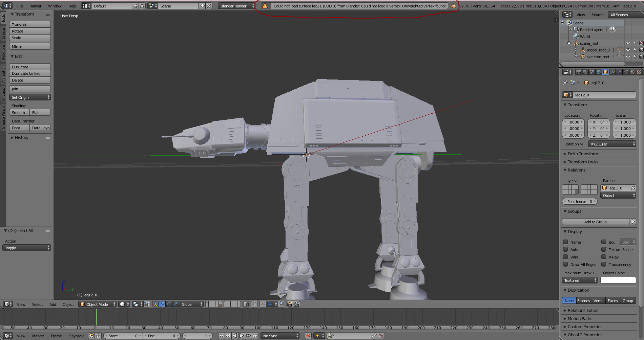Play animation in reverse in timeline
The height and width of the screenshot is (340, 644).
[x=235, y=336]
